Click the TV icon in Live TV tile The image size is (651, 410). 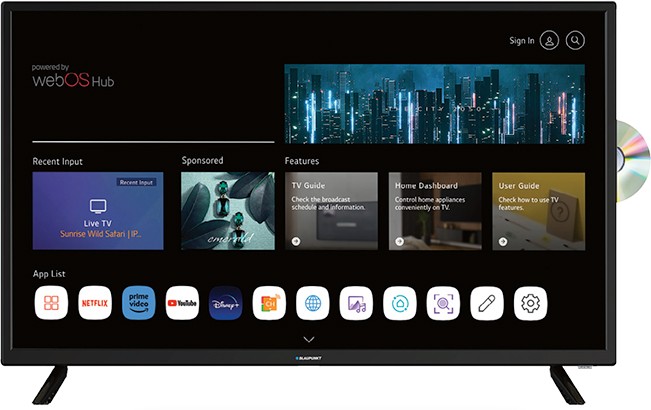click(98, 206)
